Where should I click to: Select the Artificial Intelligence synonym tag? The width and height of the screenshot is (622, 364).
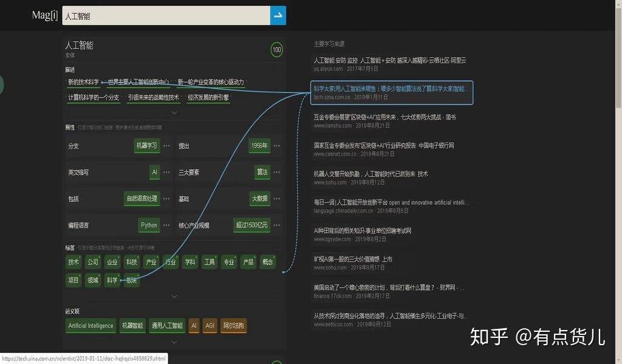[90, 326]
